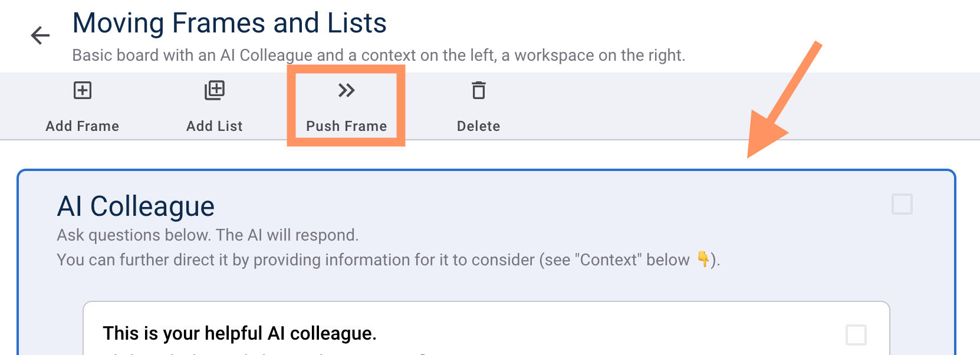Image resolution: width=980 pixels, height=355 pixels.
Task: Click the AI Colleague frame heading
Action: click(136, 206)
